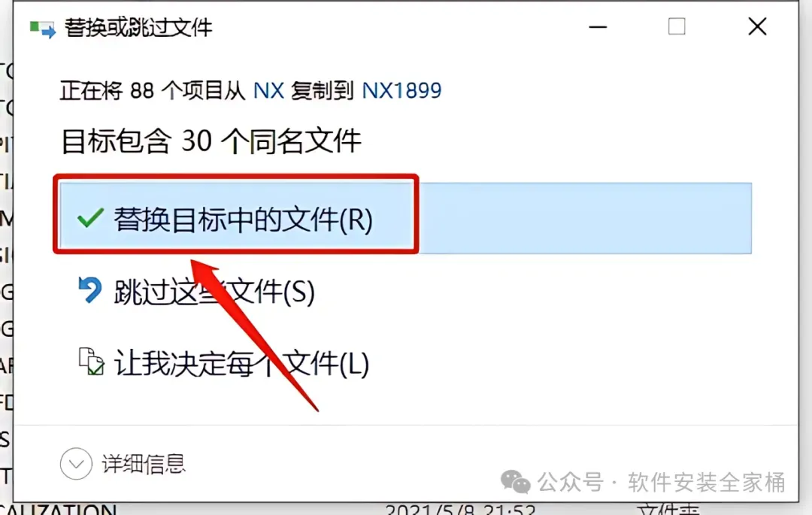Maximize the 替换或跳过文件 dialog

tap(677, 26)
